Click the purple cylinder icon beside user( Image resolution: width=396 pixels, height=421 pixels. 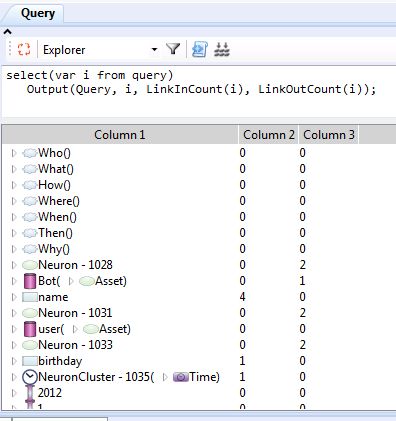[x=30, y=329]
